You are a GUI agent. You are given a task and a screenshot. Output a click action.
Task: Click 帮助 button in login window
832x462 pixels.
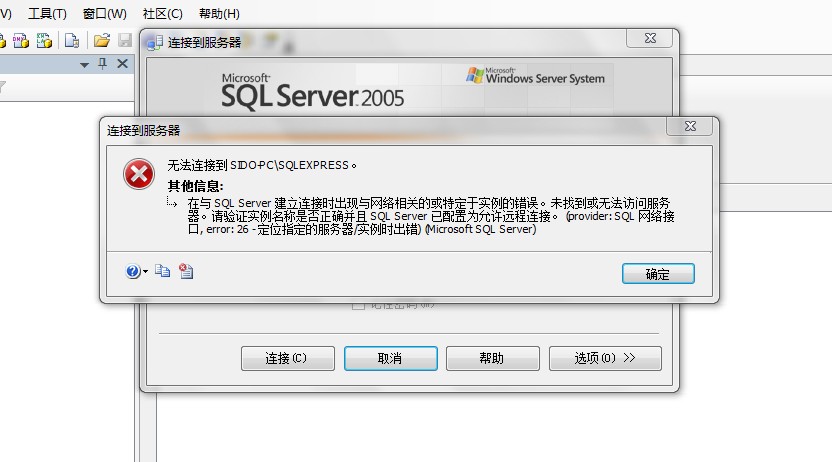pos(492,358)
